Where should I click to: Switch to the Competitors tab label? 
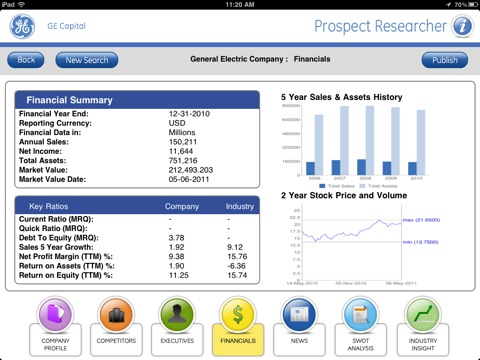tap(116, 341)
